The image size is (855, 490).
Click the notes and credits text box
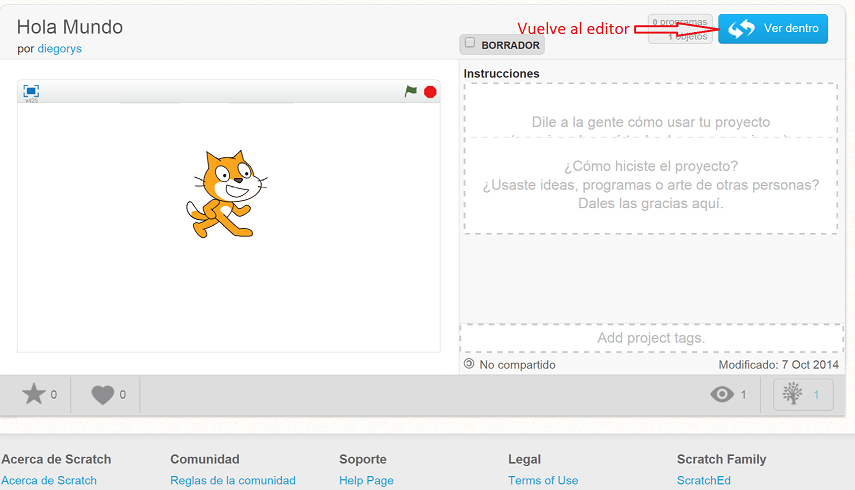click(650, 185)
